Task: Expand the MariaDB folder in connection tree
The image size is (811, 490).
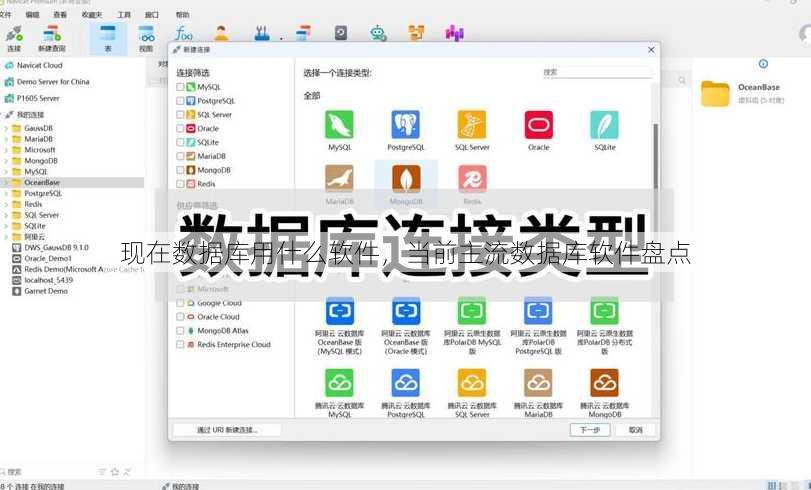Action: click(6, 139)
